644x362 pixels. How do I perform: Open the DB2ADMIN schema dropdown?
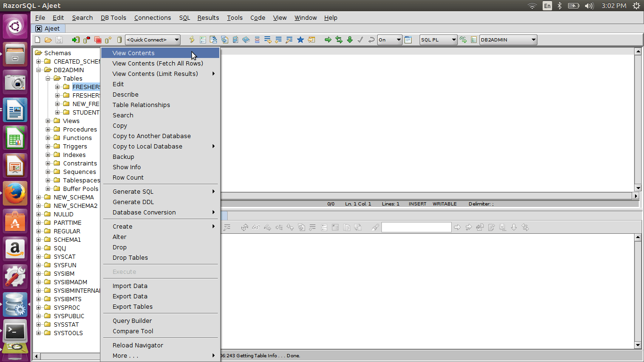point(508,40)
